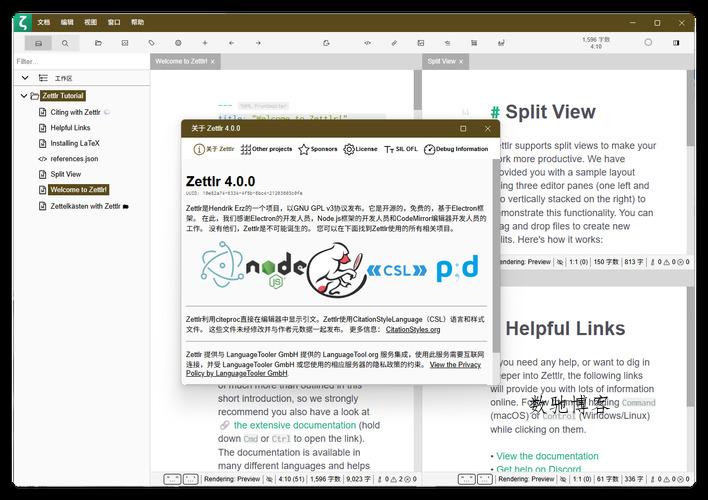Click the Helpful Links pane vertical scrollbar
Image resolution: width=708 pixels, height=500 pixels.
[x=691, y=346]
